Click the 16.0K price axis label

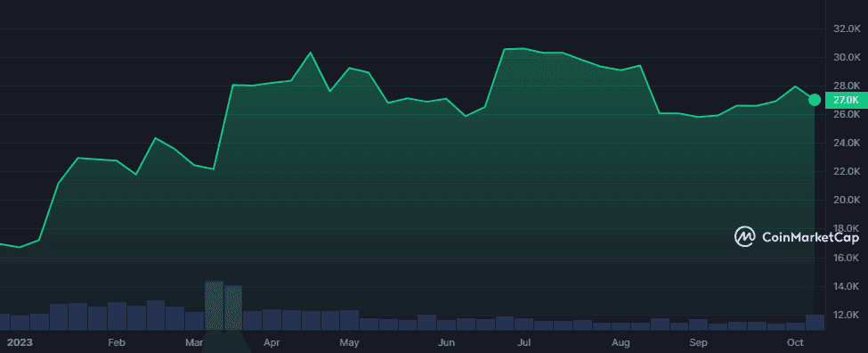[846, 257]
